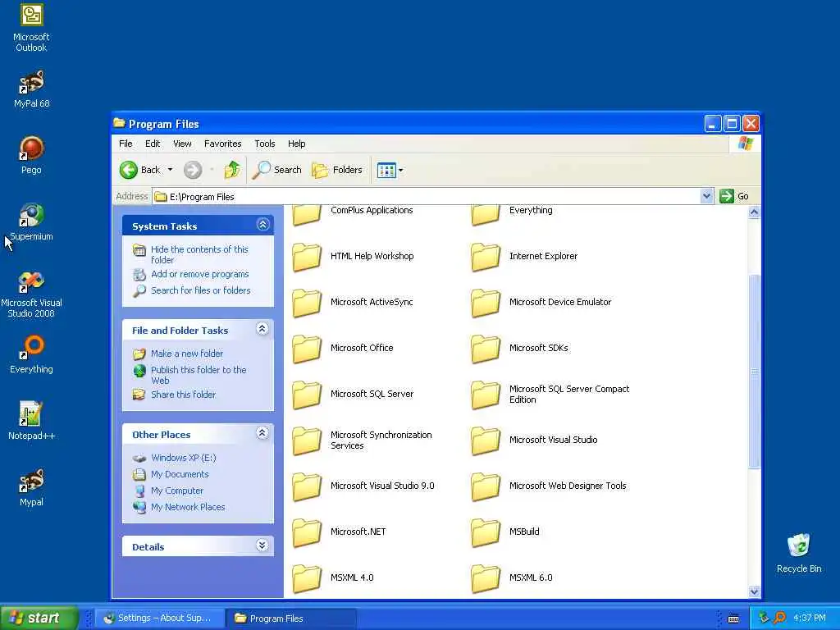The image size is (840, 630).
Task: Switch to Settings – About Sup... taskbar button
Action: click(x=159, y=619)
